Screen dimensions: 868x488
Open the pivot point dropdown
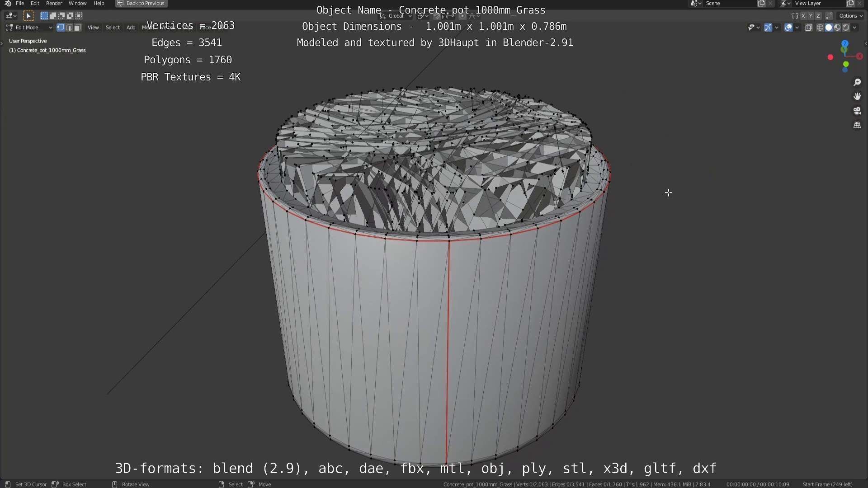[423, 16]
